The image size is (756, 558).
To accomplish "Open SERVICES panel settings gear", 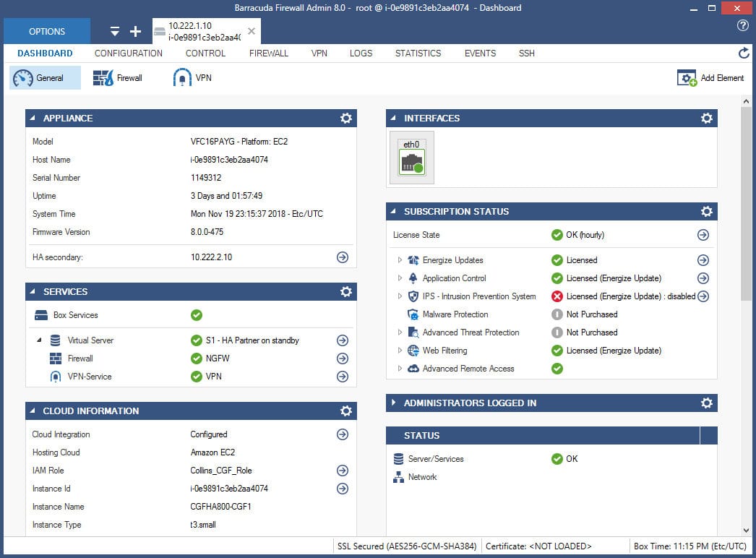I will click(346, 292).
